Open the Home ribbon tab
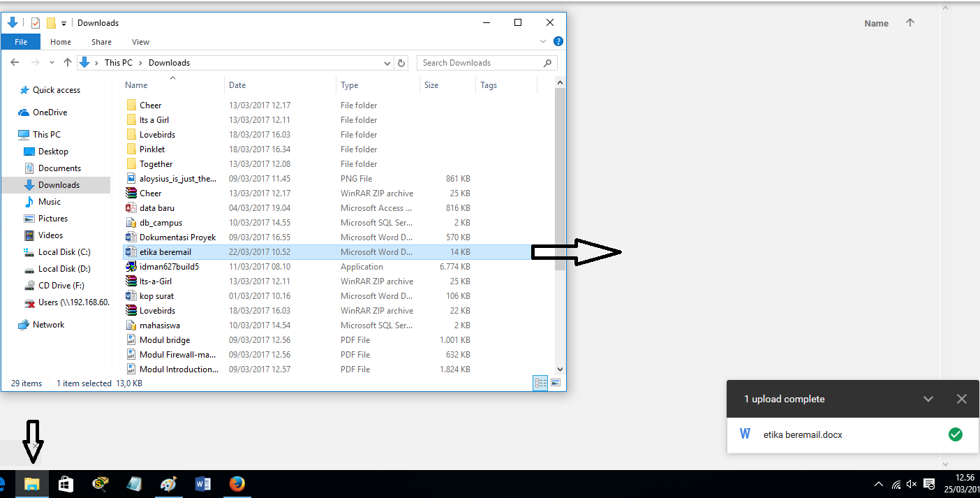 pyautogui.click(x=61, y=42)
